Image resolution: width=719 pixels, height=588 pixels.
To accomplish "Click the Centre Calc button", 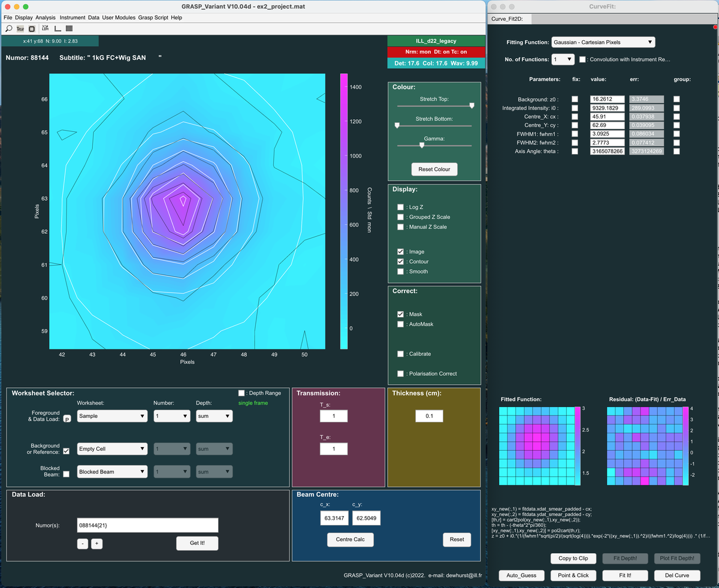I will click(350, 539).
